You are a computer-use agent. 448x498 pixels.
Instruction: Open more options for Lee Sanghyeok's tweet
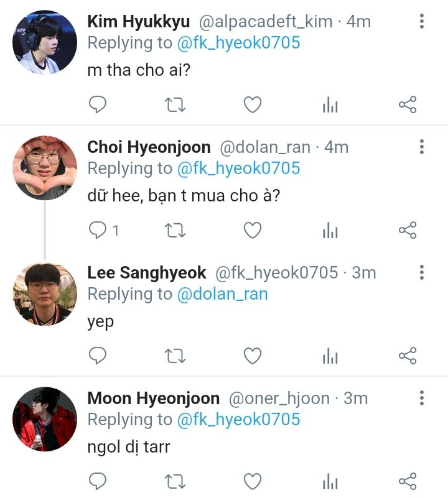tap(422, 272)
